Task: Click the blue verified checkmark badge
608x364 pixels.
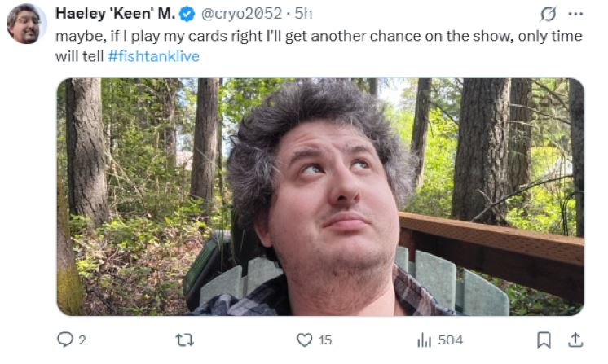Action: click(x=187, y=15)
